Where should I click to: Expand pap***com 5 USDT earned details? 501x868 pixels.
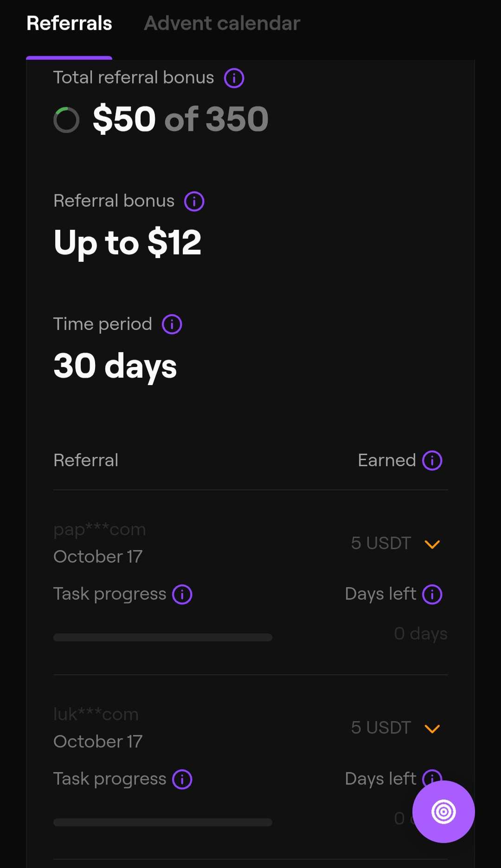(x=432, y=544)
